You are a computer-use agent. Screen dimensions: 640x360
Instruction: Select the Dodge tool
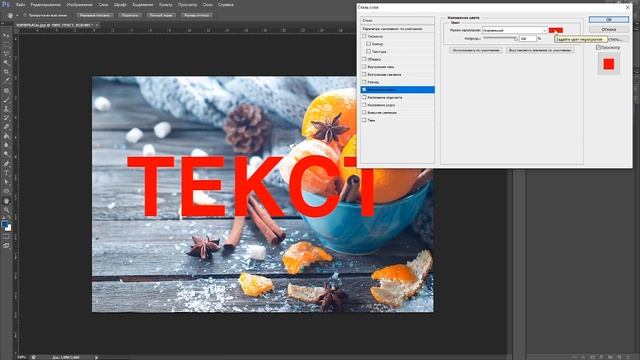6,153
